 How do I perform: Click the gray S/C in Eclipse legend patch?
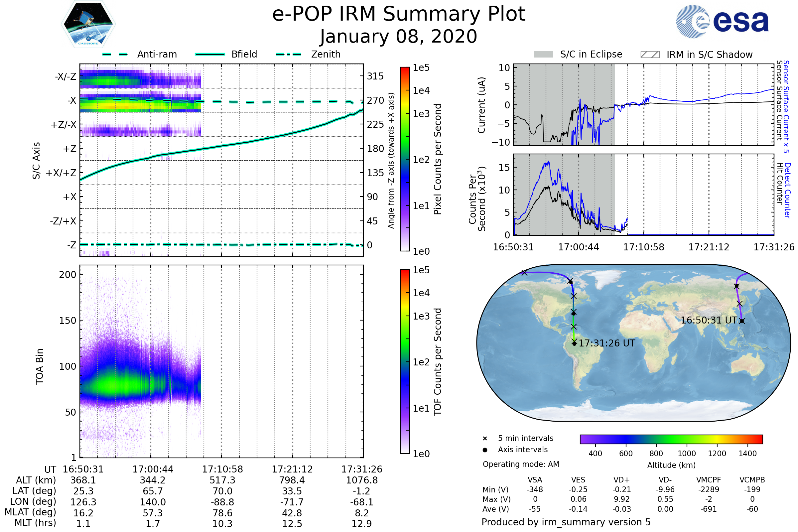(544, 55)
